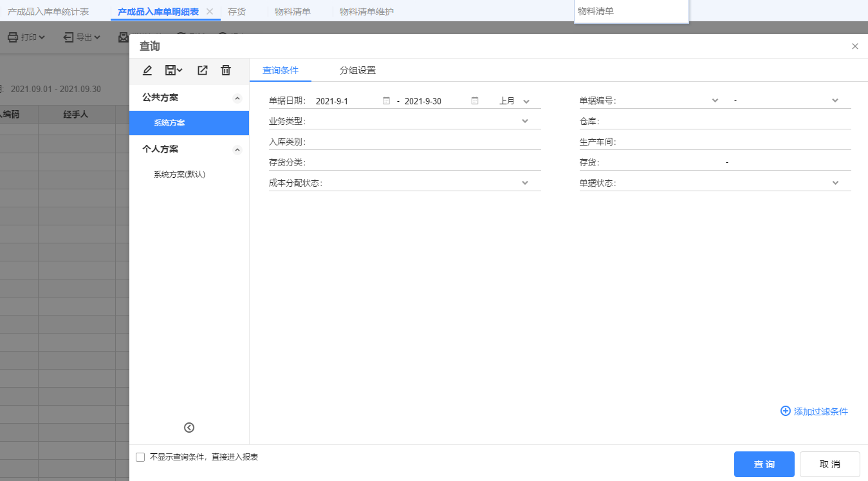868x481 pixels.
Task: Check 不显示查询条件，直接进入报表 checkbox
Action: (x=140, y=457)
